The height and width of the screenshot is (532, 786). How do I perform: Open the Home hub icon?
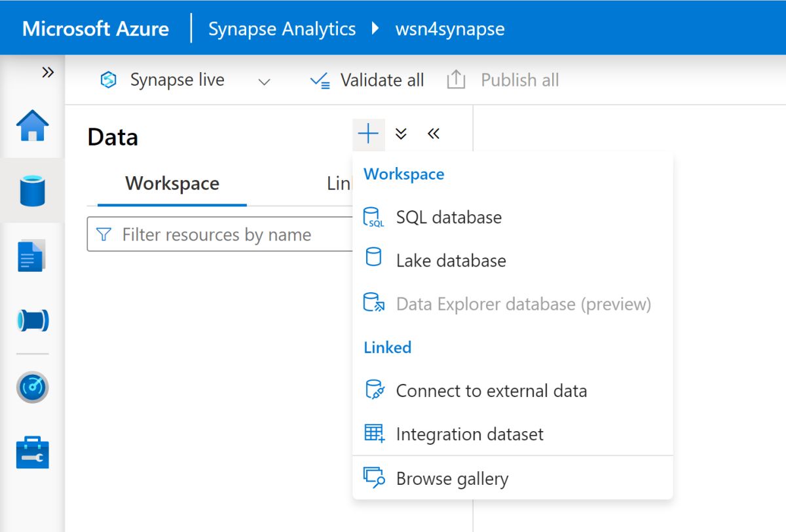(x=33, y=125)
